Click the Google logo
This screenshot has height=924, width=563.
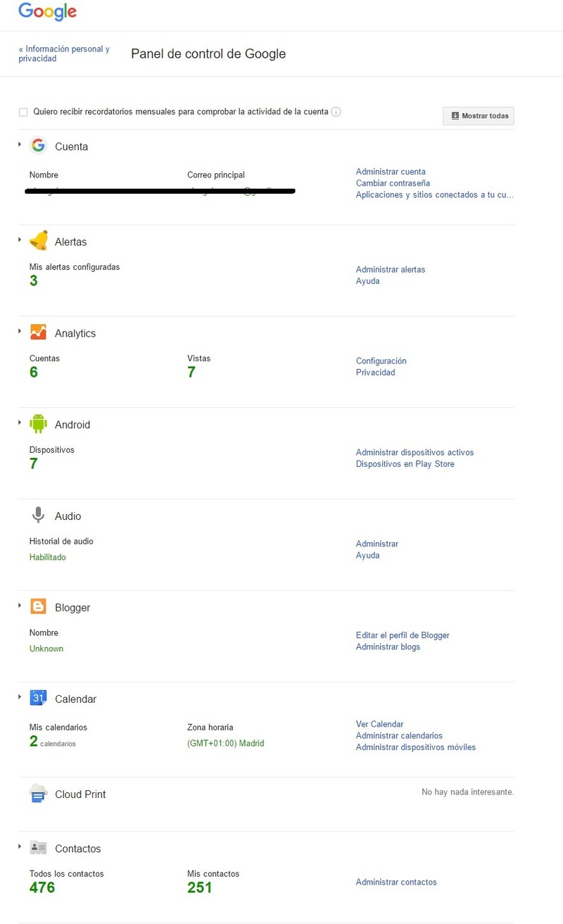[x=47, y=12]
